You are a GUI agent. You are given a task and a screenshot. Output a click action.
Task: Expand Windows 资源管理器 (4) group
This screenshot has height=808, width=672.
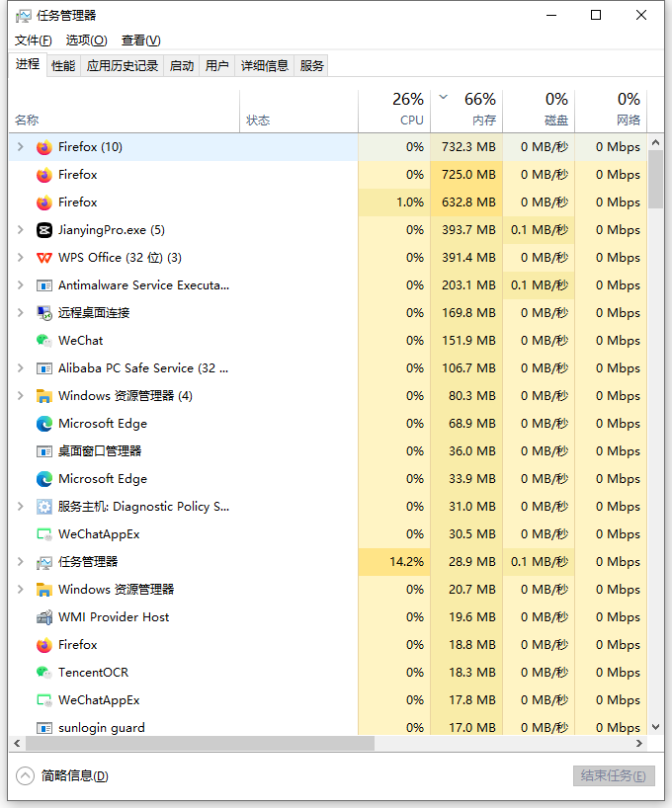point(20,396)
